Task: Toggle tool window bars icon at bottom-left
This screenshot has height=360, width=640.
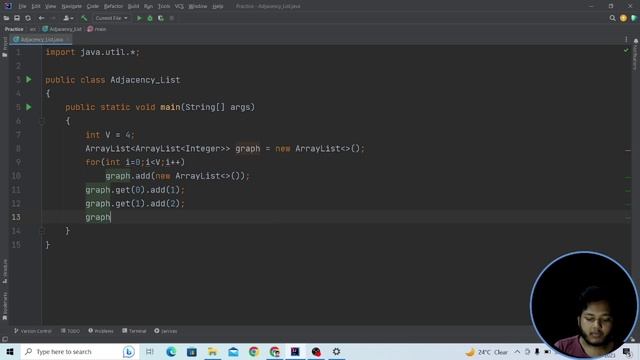Action: pyautogui.click(x=5, y=339)
